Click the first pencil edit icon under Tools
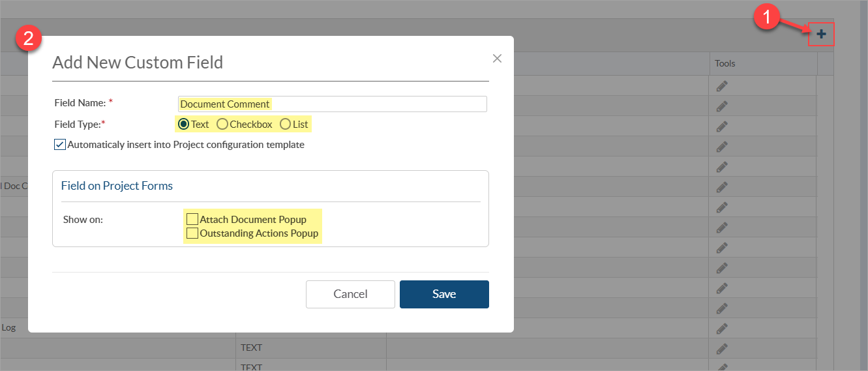The image size is (868, 371). click(x=721, y=86)
